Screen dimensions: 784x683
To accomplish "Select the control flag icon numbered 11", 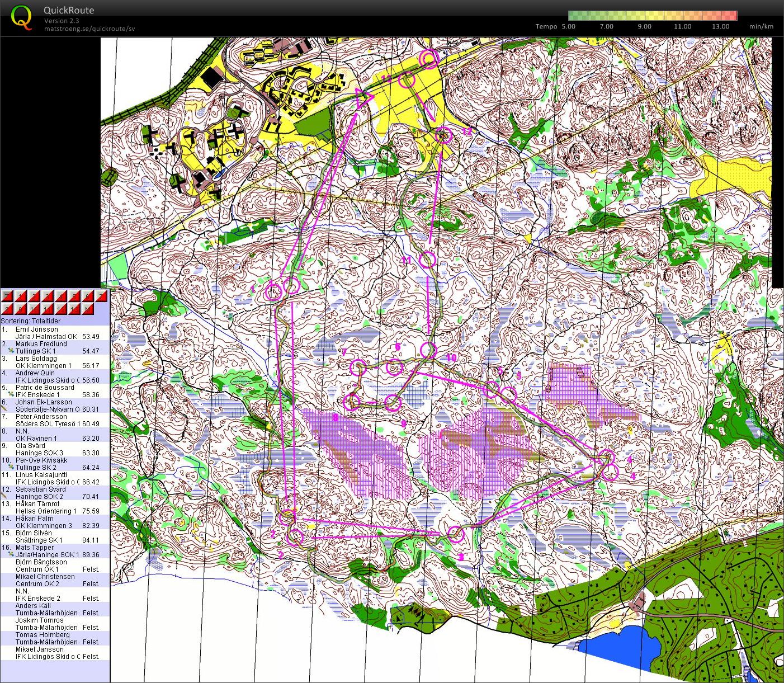I will pos(48,309).
